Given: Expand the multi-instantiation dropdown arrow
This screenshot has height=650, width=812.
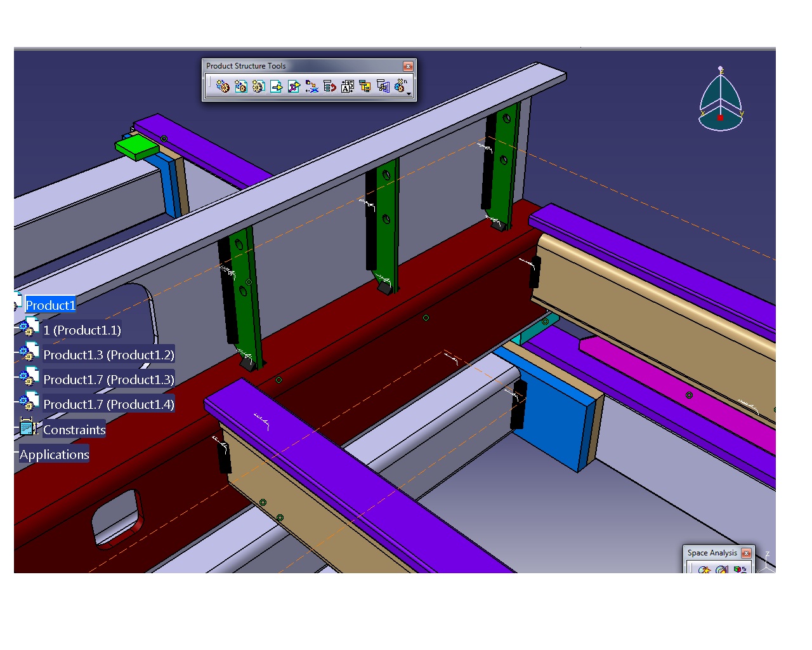Looking at the screenshot, I should coord(409,94).
